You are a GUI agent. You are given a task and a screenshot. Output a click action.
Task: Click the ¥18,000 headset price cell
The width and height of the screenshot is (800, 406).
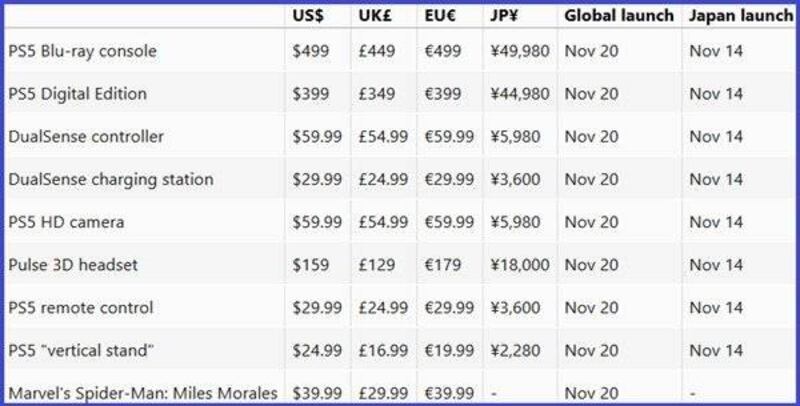click(520, 265)
